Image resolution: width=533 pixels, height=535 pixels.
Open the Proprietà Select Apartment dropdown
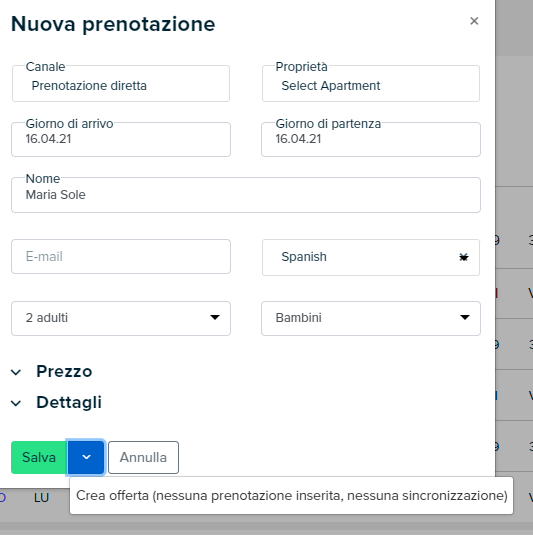(371, 84)
